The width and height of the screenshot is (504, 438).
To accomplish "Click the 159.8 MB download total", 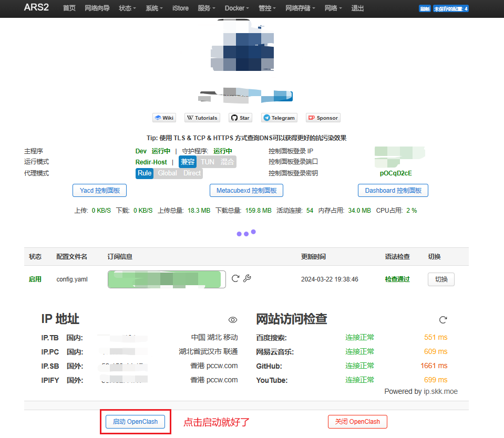I will click(x=259, y=211).
